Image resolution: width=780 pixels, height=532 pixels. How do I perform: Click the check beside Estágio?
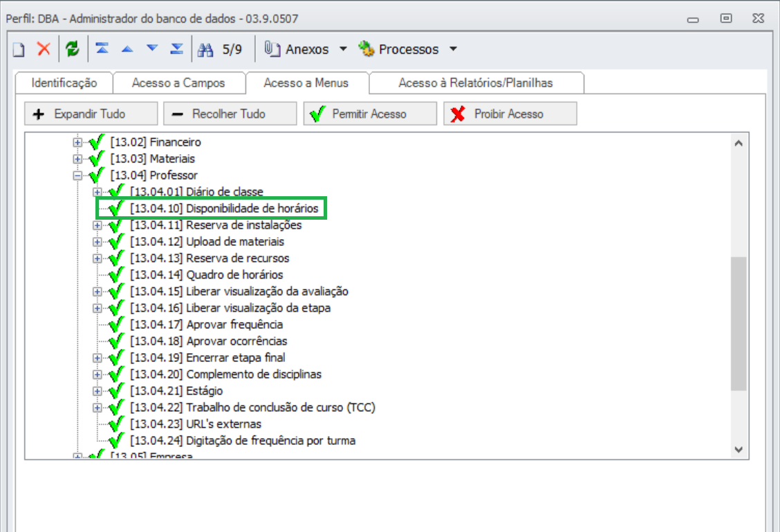coord(116,391)
